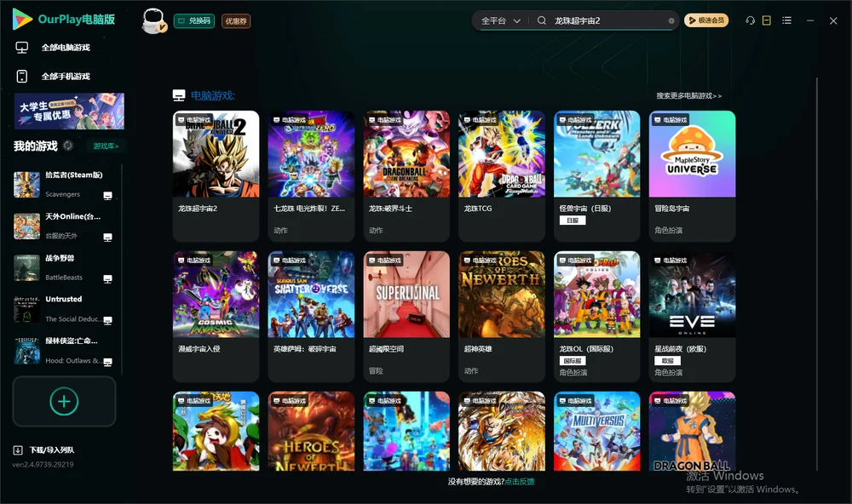The image size is (852, 504).
Task: Select 英雄萨姆: 破碎宇宙 title text
Action: coord(305,349)
